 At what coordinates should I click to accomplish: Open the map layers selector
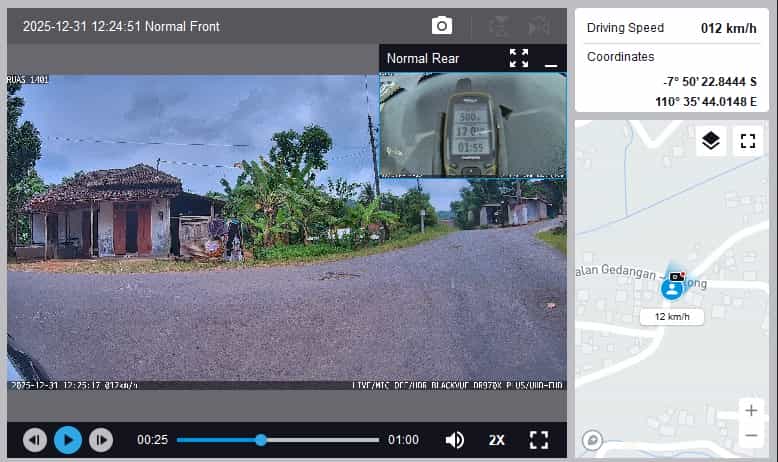[x=710, y=141]
